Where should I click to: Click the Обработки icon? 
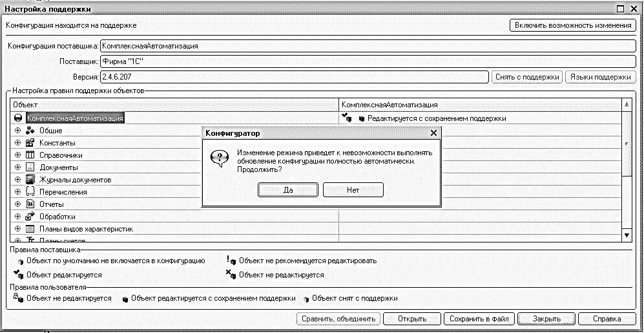click(x=30, y=216)
